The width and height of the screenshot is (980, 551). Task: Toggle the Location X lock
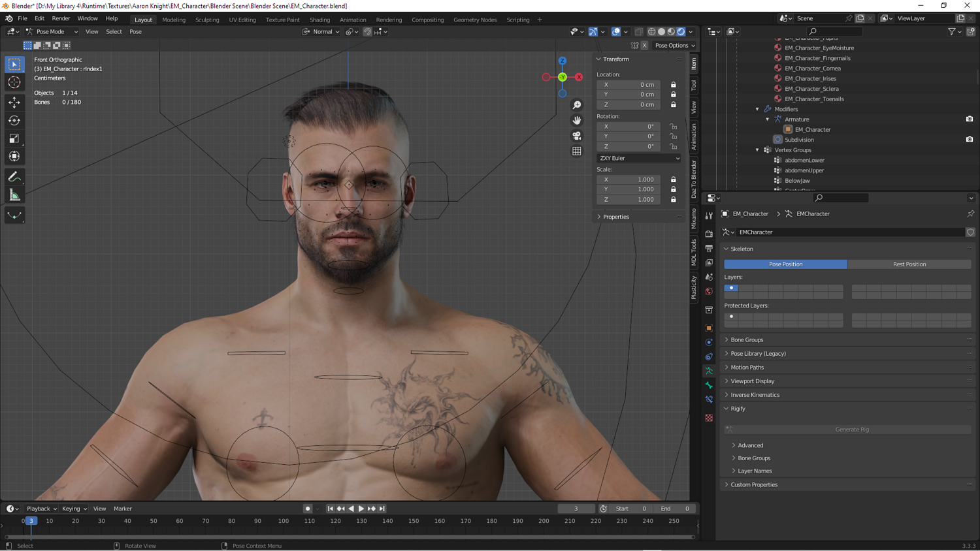[674, 85]
